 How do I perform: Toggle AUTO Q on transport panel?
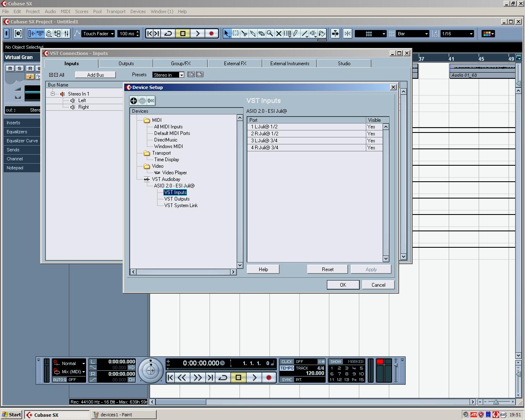(59, 380)
